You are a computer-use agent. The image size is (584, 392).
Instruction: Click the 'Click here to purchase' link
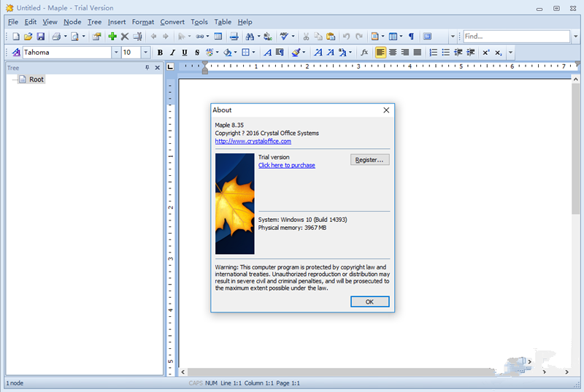[x=286, y=165]
